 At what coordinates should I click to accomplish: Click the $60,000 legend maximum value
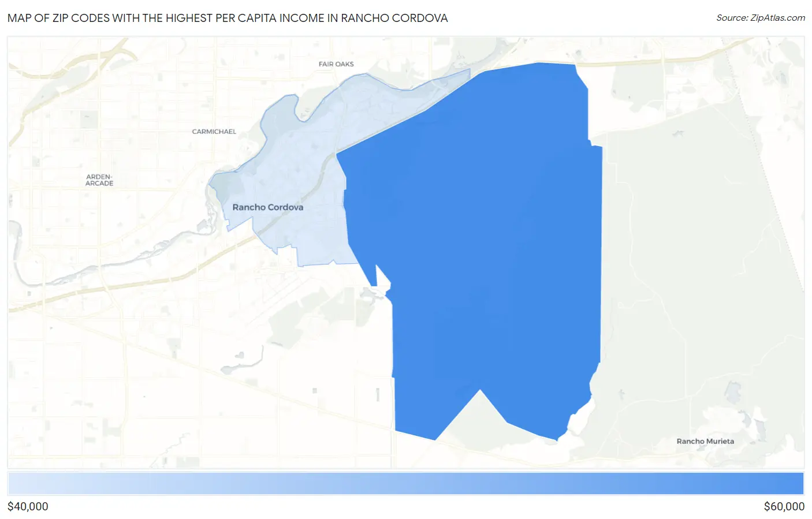click(784, 506)
